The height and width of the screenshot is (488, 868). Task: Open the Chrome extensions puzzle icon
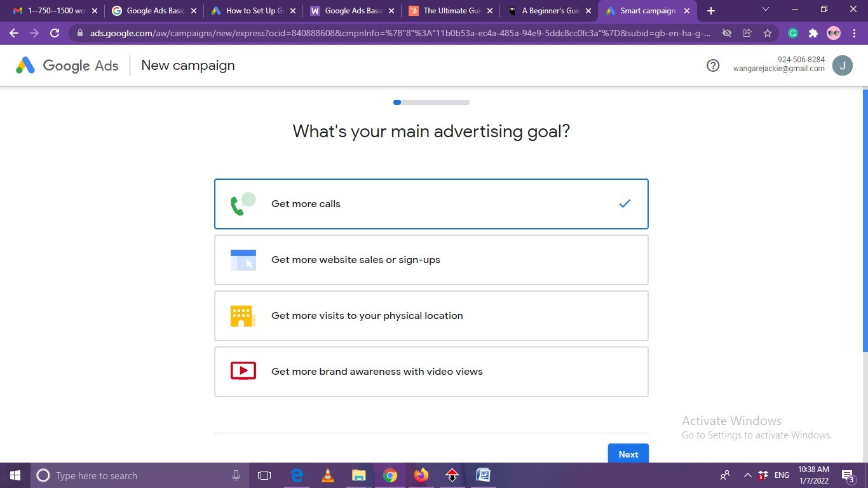click(813, 33)
